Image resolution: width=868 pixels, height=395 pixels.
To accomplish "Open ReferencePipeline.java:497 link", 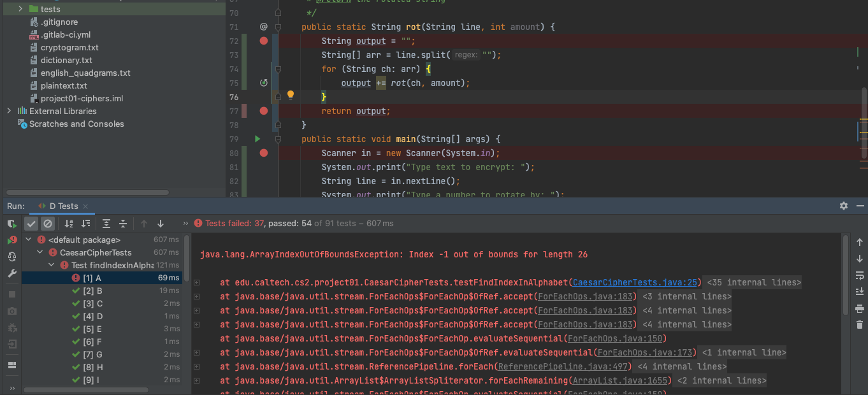I will click(564, 366).
